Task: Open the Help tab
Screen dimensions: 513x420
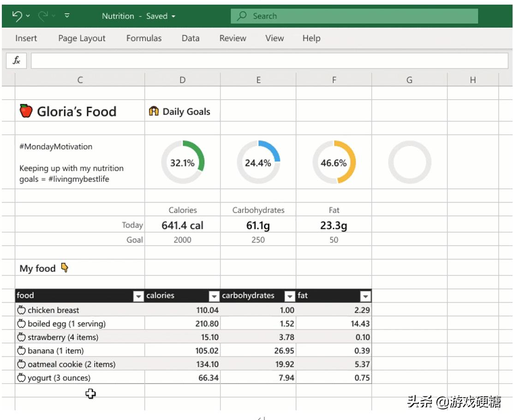Action: tap(311, 38)
